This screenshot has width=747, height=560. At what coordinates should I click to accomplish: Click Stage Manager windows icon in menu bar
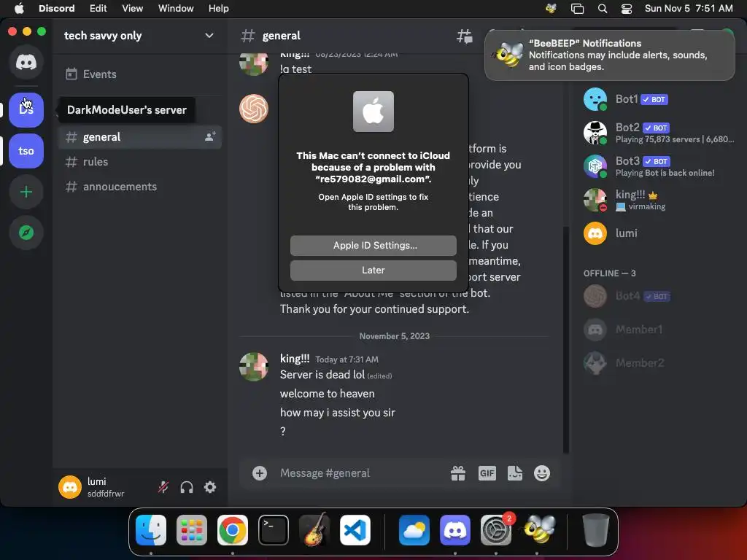tap(578, 9)
